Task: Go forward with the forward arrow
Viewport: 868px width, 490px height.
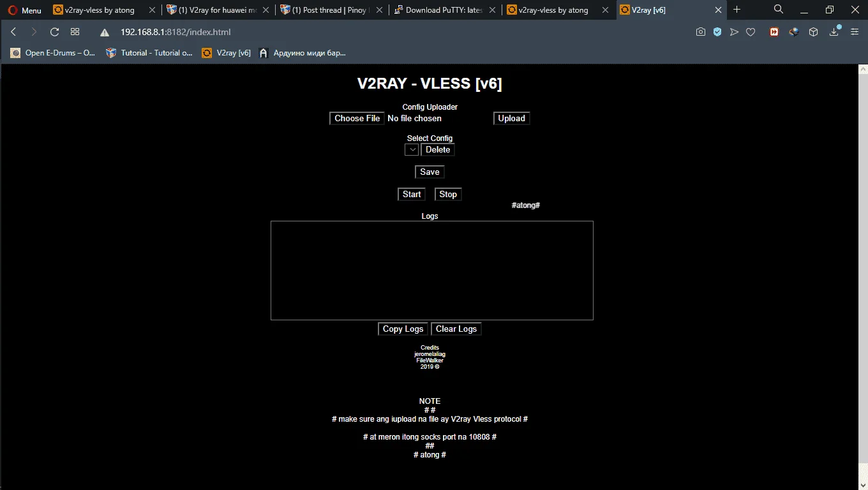Action: [34, 32]
